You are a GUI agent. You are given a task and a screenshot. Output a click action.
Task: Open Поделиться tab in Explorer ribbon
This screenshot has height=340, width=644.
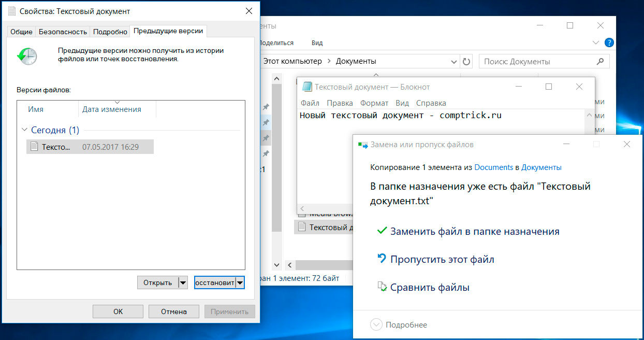[x=276, y=42]
